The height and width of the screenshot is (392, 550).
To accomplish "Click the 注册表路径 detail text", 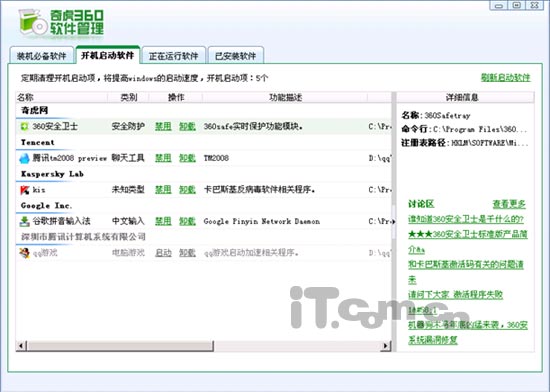I will 464,143.
